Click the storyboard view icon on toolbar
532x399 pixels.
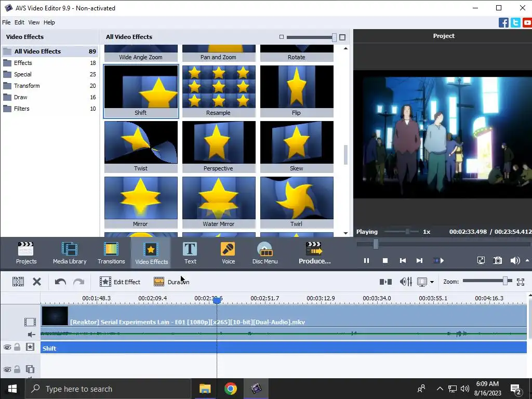click(x=18, y=282)
